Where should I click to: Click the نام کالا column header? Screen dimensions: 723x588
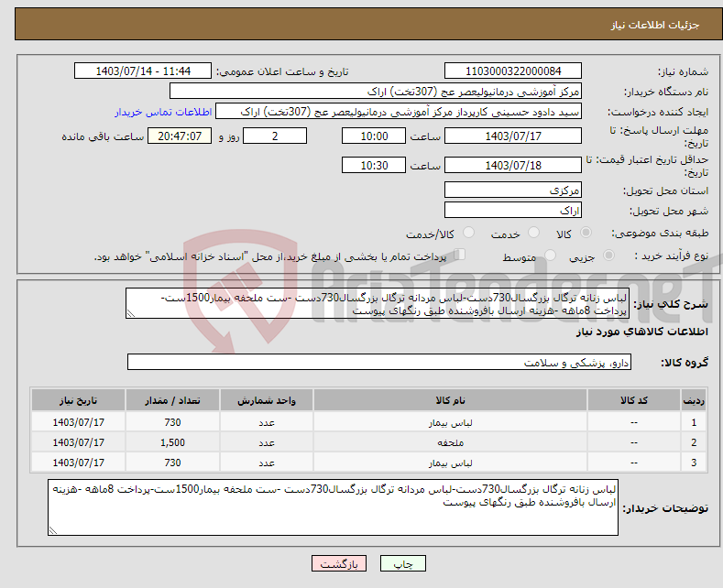coord(450,400)
